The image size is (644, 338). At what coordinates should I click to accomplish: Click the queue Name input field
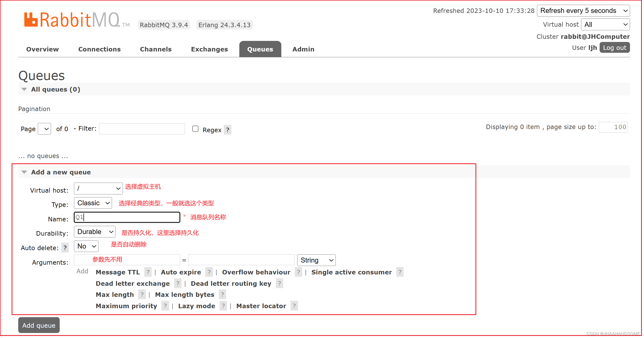point(127,217)
